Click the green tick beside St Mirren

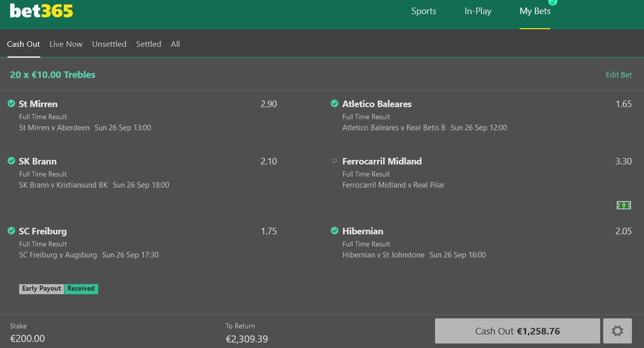point(11,104)
